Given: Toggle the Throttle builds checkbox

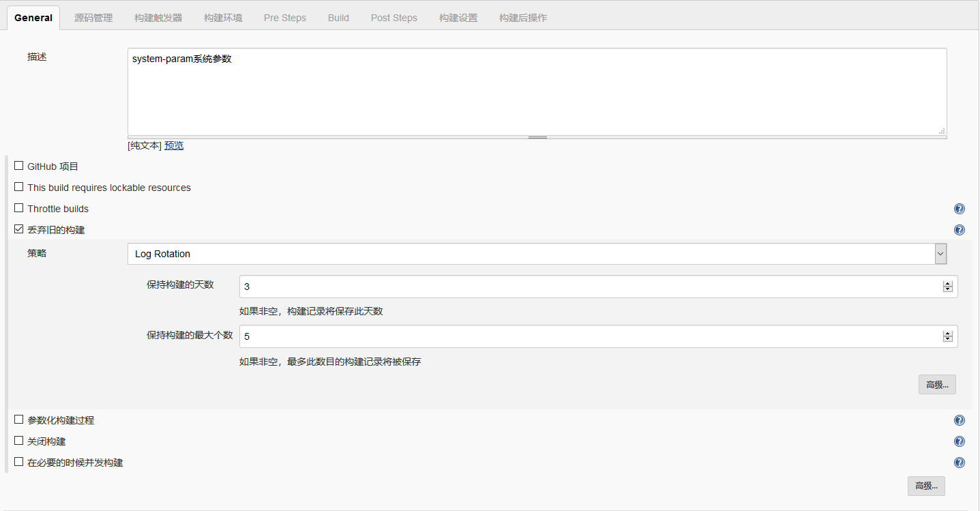Looking at the screenshot, I should pos(19,208).
